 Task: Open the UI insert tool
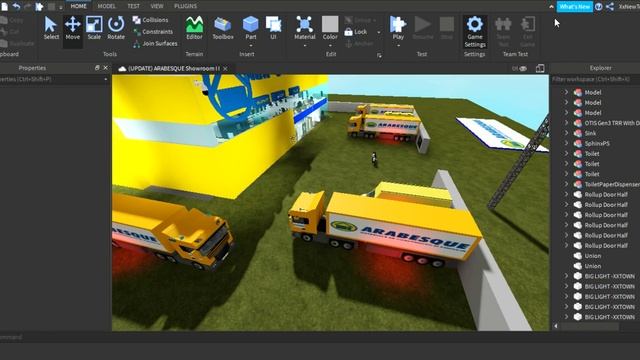click(x=273, y=28)
